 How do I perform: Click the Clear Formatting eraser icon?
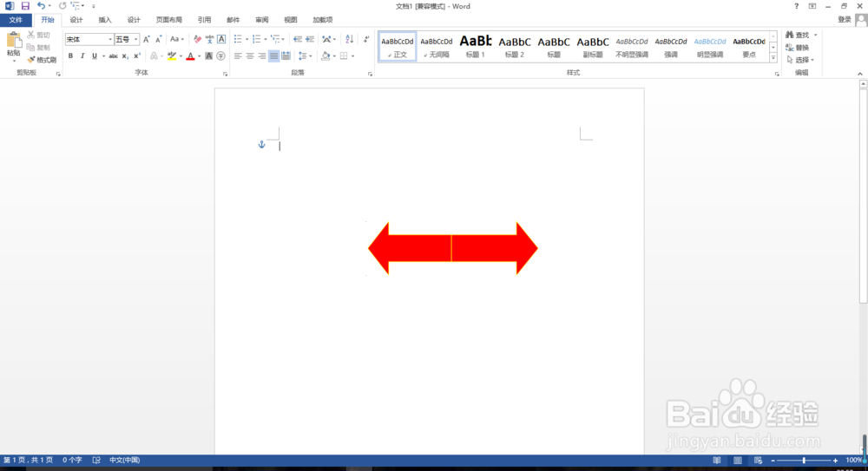(x=198, y=39)
